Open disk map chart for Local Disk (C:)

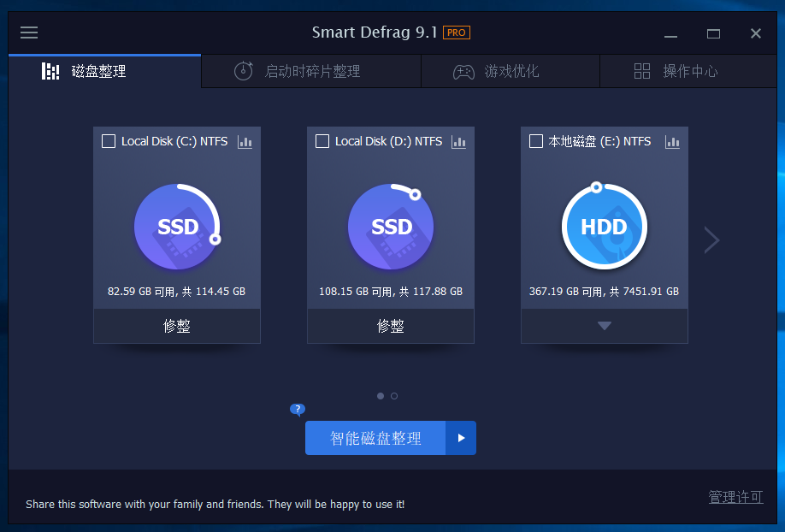click(245, 142)
